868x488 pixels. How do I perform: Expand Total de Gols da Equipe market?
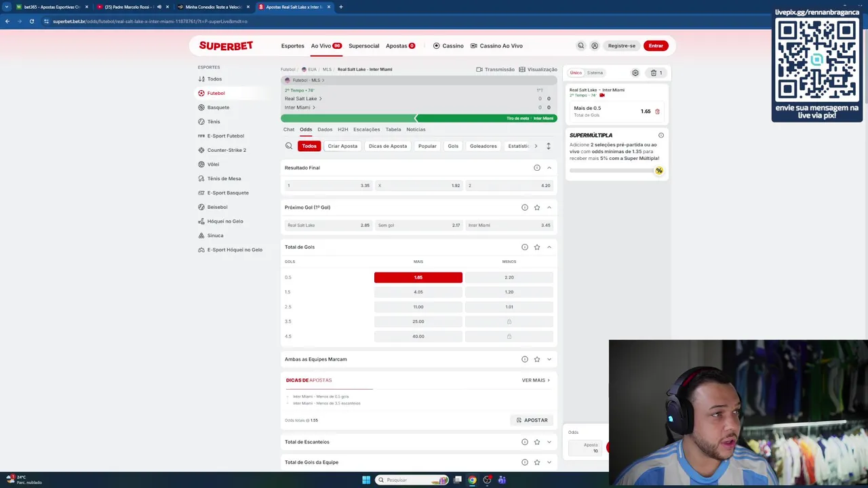point(549,462)
